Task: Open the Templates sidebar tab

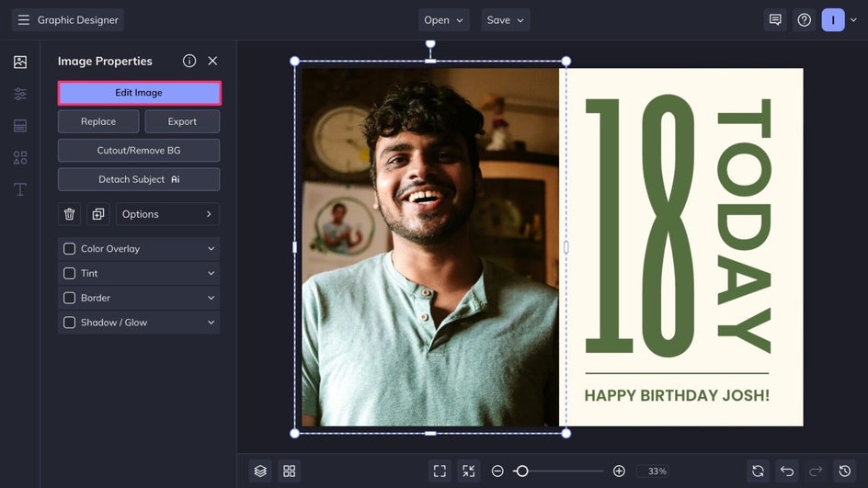Action: coord(20,126)
